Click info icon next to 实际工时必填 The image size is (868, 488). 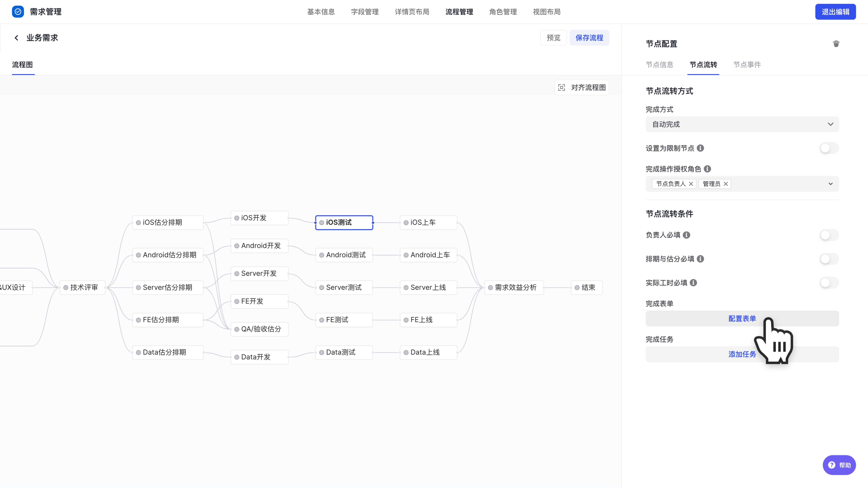(693, 283)
